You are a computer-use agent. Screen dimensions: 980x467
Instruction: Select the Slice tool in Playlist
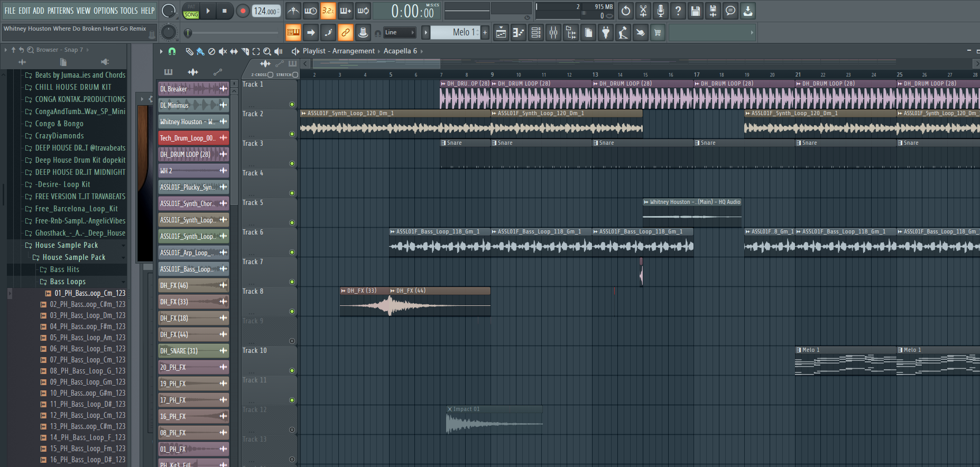tap(245, 51)
